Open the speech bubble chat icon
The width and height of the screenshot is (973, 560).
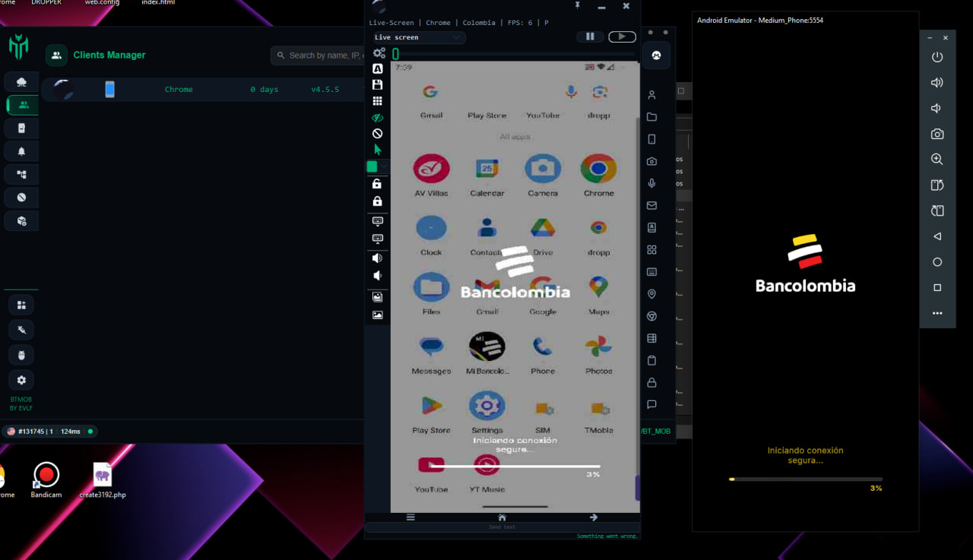pos(651,404)
